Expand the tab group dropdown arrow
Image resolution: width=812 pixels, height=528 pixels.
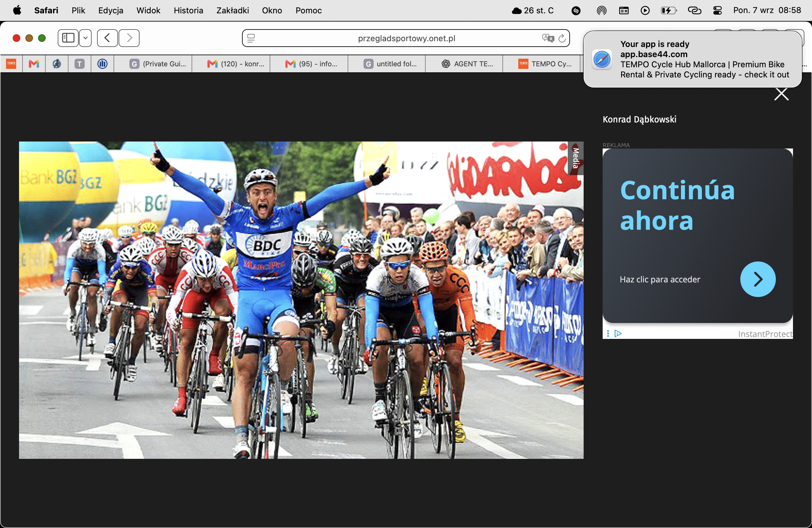[85, 38]
